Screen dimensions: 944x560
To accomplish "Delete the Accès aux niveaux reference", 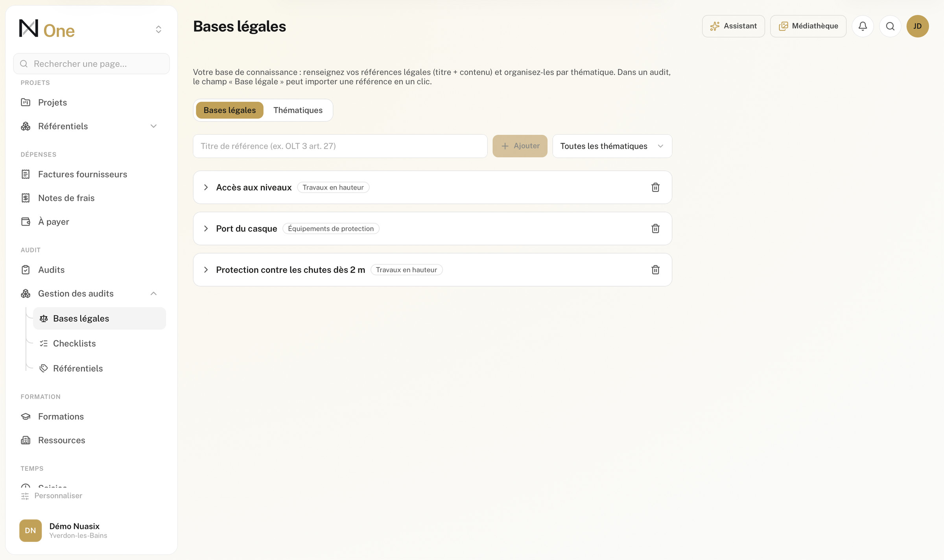I will (x=655, y=187).
